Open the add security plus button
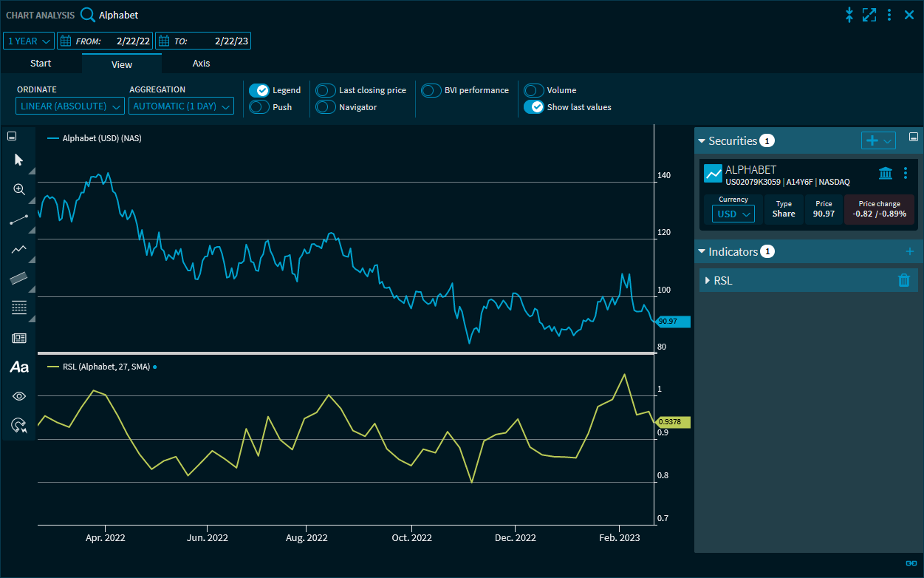 coord(877,140)
